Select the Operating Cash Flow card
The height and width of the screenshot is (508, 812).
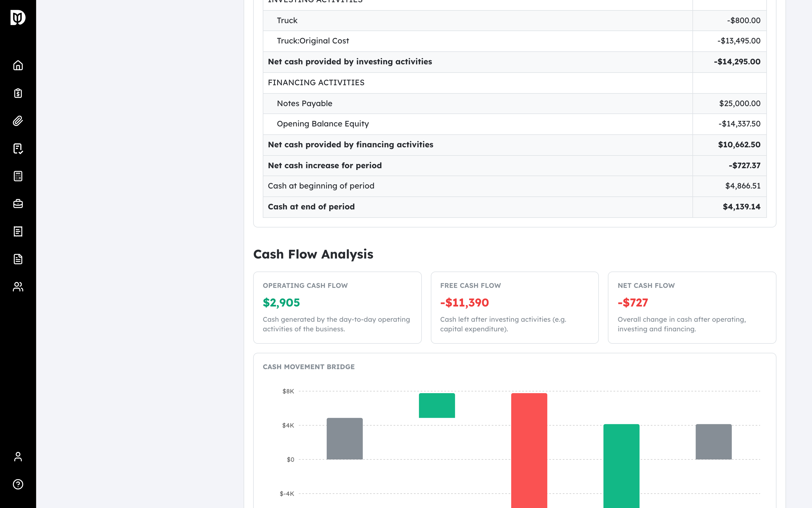pos(337,307)
